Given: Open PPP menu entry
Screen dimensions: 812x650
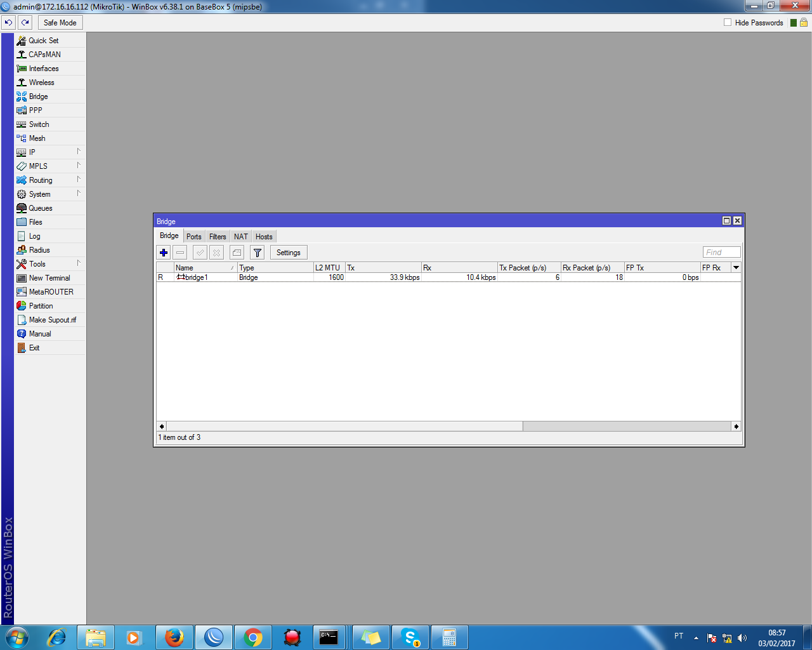Looking at the screenshot, I should click(50, 110).
